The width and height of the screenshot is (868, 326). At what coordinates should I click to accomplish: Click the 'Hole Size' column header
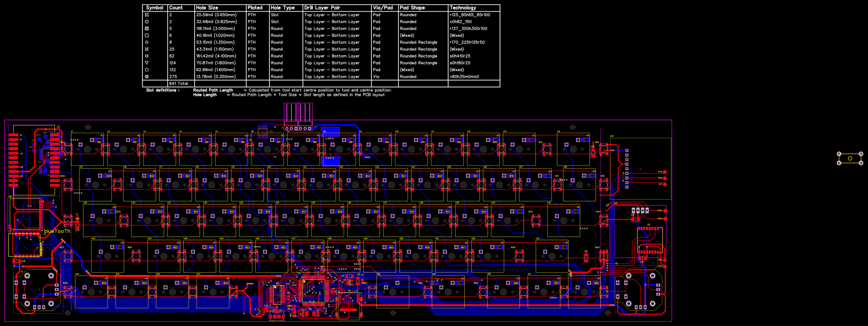click(207, 8)
